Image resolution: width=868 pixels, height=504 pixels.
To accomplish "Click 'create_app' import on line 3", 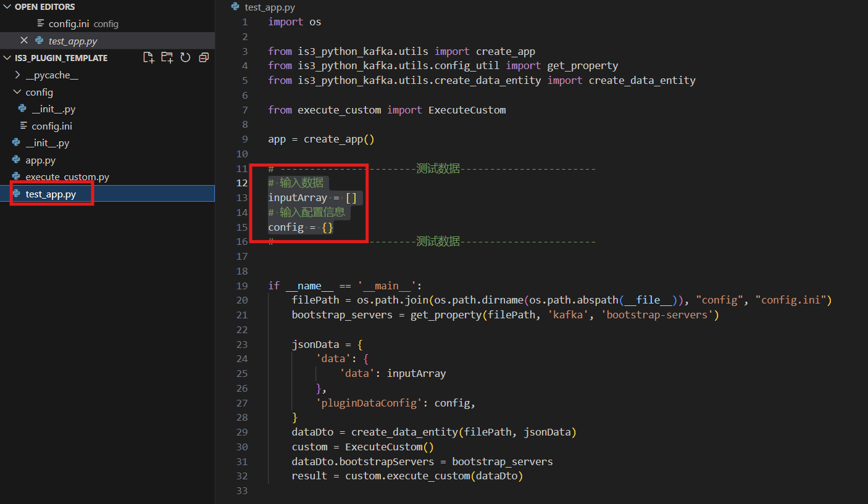I will (x=506, y=51).
